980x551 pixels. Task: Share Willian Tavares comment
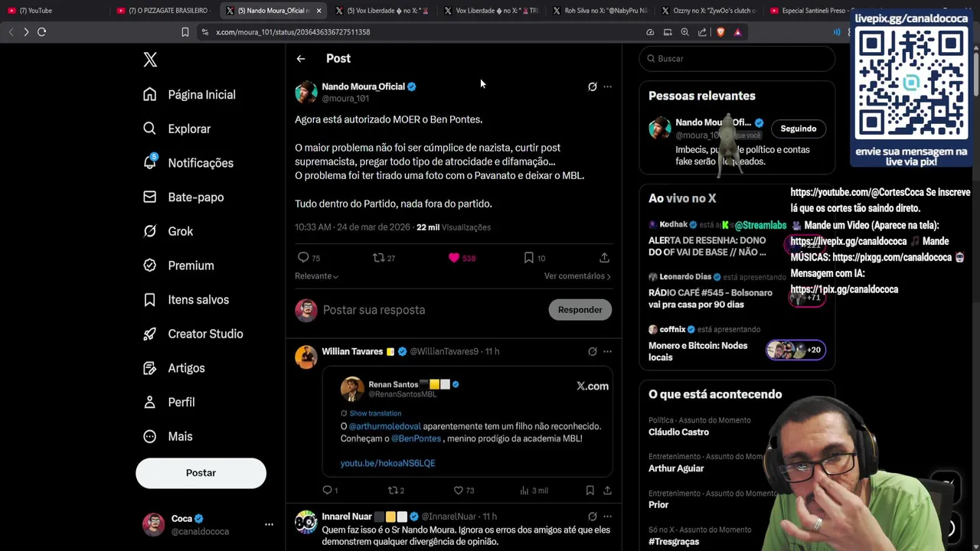pos(607,491)
